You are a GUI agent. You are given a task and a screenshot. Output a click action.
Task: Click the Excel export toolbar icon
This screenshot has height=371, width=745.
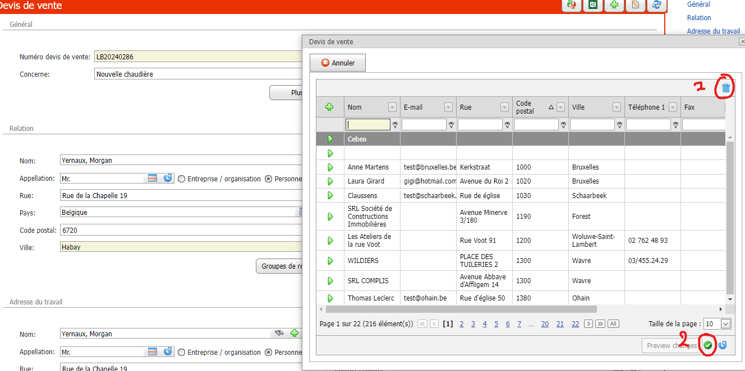click(593, 5)
